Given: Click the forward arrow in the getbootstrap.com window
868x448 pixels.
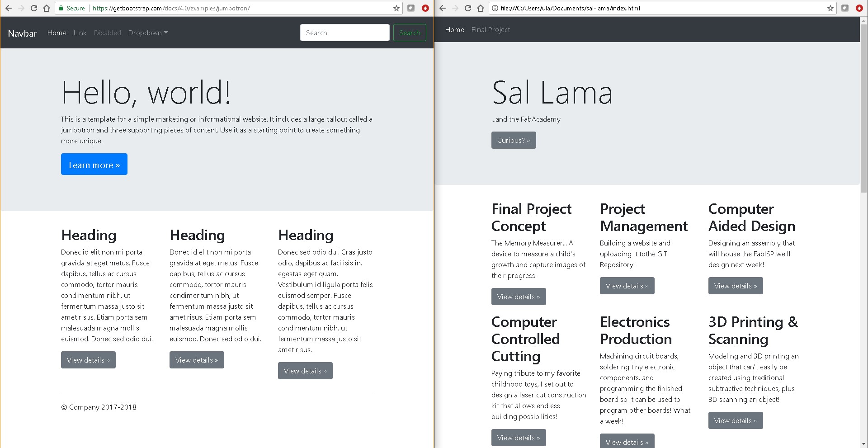Looking at the screenshot, I should pyautogui.click(x=21, y=8).
